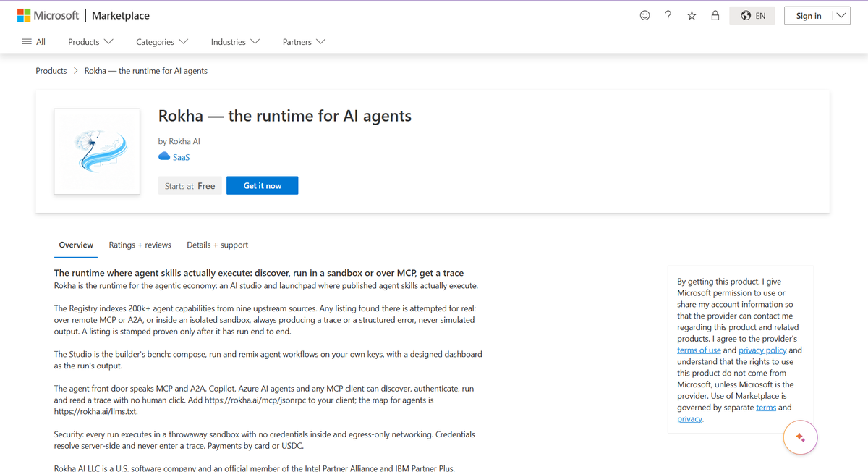868x472 pixels.
Task: Open the help question mark icon
Action: 668,15
